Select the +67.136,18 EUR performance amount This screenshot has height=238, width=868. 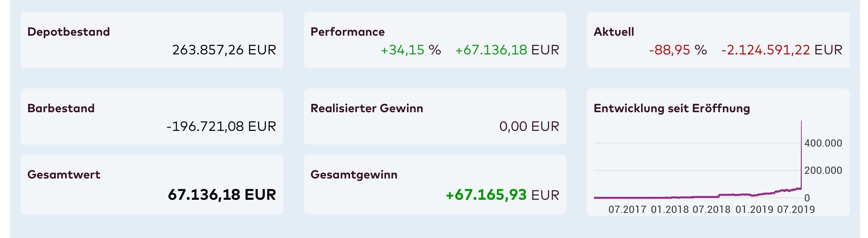pyautogui.click(x=507, y=50)
